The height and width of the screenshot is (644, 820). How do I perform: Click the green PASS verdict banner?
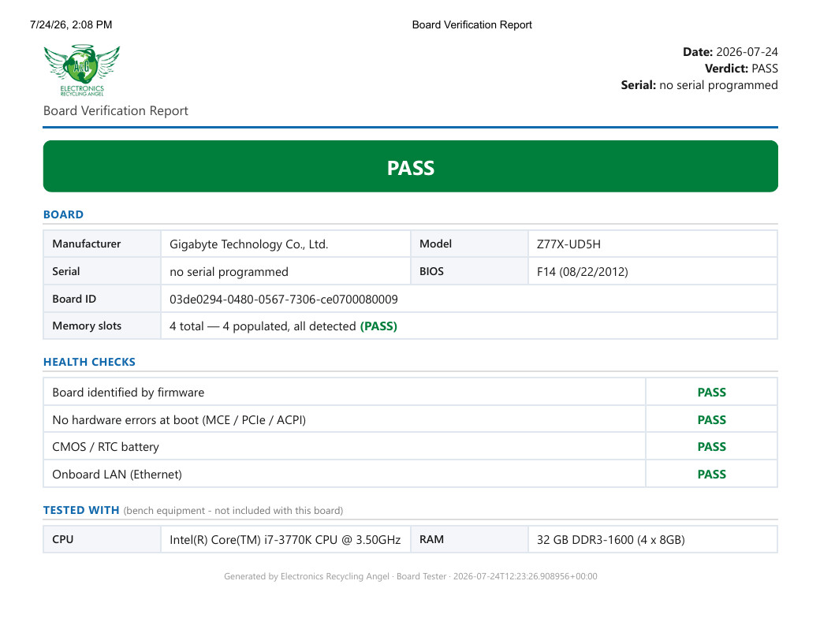[411, 166]
